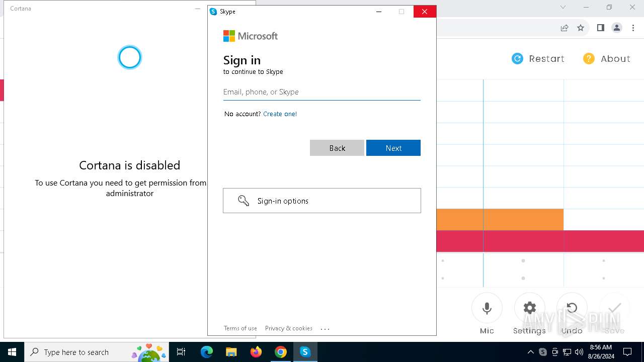Open File Explorer from the taskbar
The width and height of the screenshot is (644, 362).
[231, 352]
